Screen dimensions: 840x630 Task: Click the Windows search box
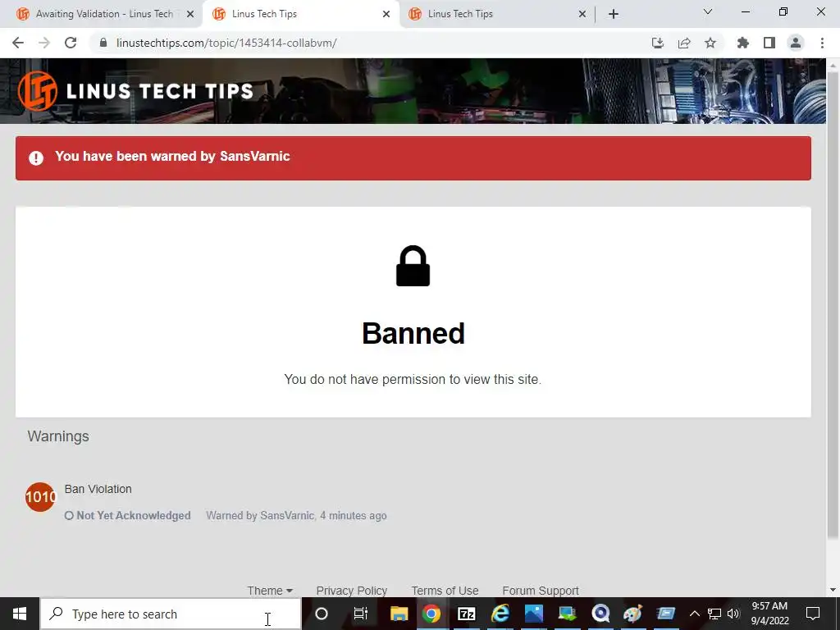tap(171, 614)
